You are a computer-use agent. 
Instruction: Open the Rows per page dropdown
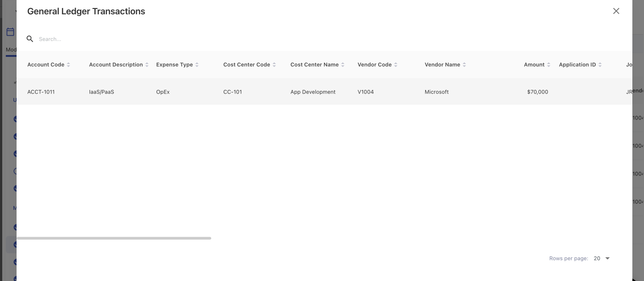click(x=601, y=259)
